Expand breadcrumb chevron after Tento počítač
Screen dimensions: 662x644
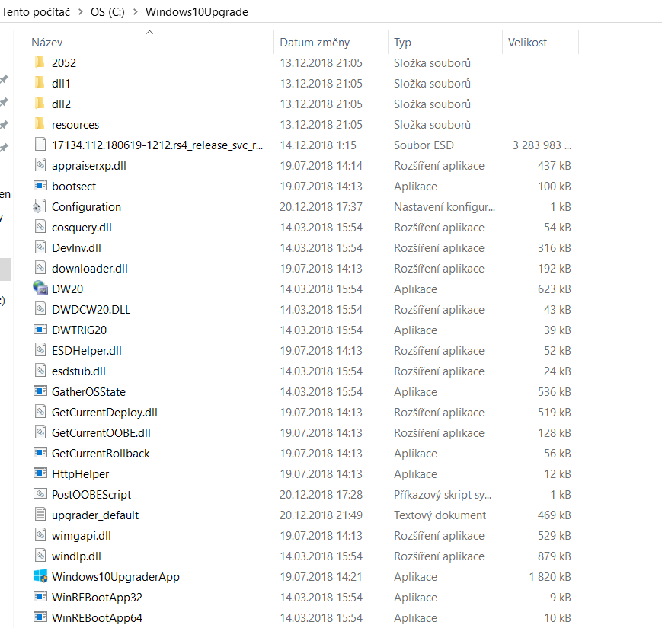tap(80, 12)
